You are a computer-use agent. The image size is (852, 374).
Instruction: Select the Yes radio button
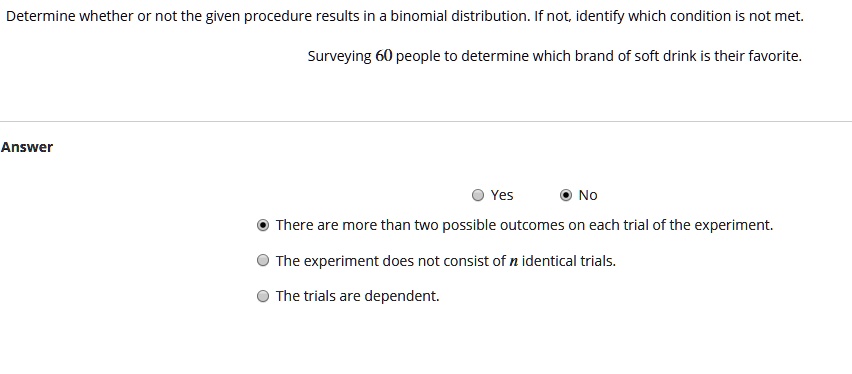[478, 195]
